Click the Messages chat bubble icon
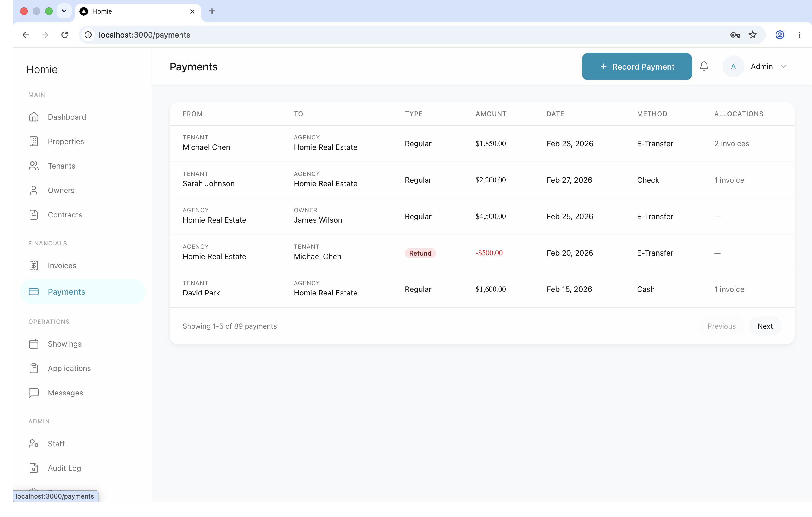 click(34, 393)
